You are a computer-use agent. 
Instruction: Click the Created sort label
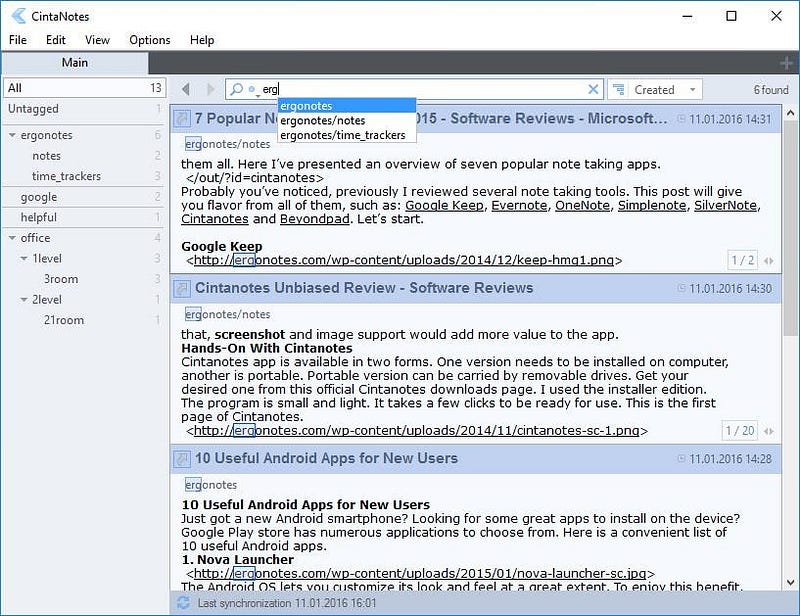(x=654, y=90)
